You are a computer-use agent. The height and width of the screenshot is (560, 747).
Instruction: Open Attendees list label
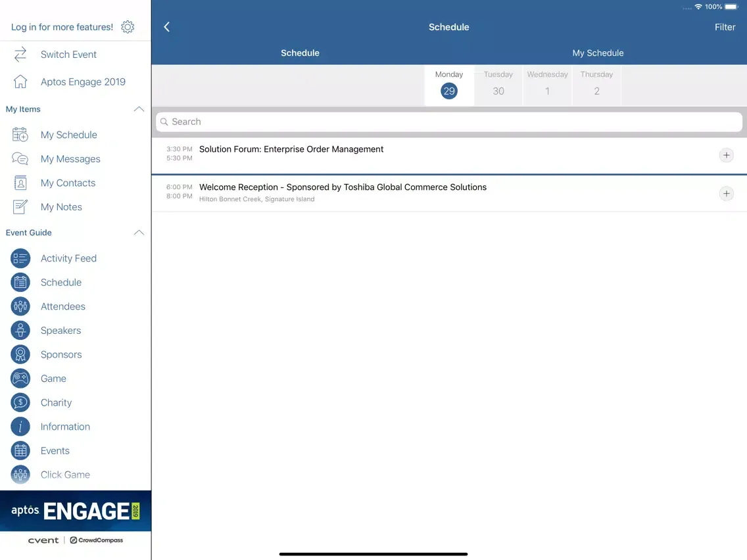[x=63, y=306]
